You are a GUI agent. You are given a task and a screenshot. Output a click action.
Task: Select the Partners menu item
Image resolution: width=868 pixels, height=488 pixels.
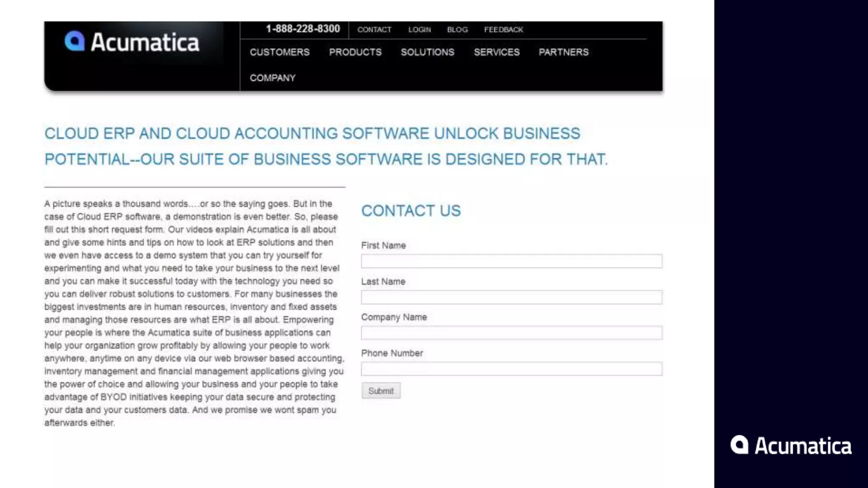[563, 52]
